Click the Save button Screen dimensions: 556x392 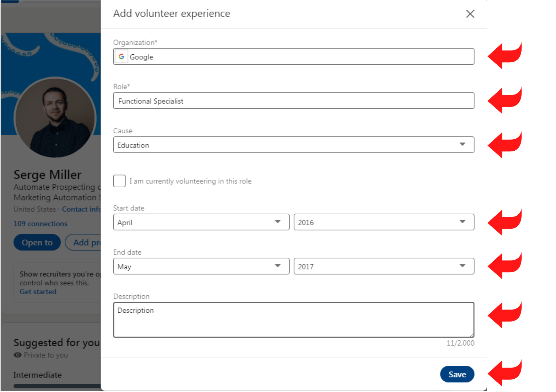tap(457, 374)
